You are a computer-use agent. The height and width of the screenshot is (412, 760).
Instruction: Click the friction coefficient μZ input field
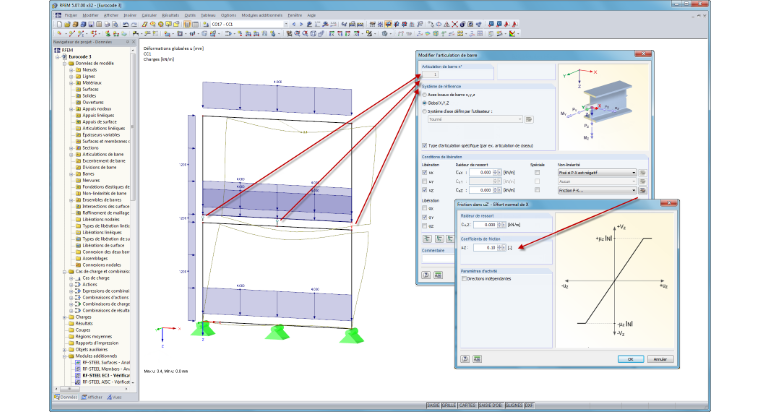click(485, 248)
